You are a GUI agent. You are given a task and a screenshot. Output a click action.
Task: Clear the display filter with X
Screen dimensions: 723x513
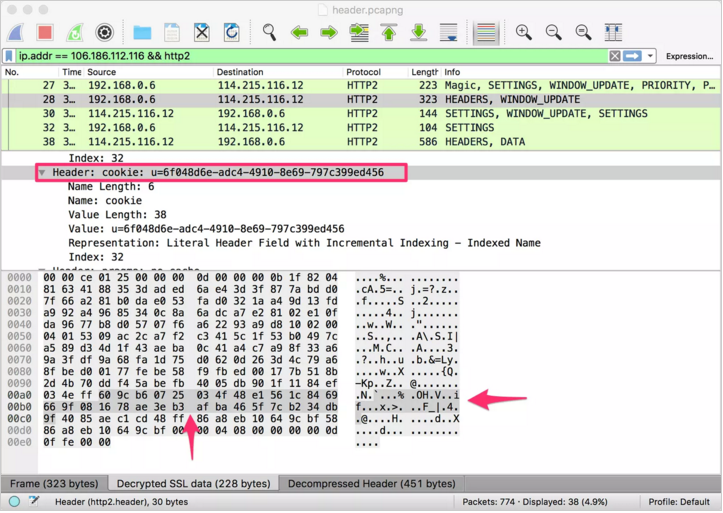tap(615, 56)
